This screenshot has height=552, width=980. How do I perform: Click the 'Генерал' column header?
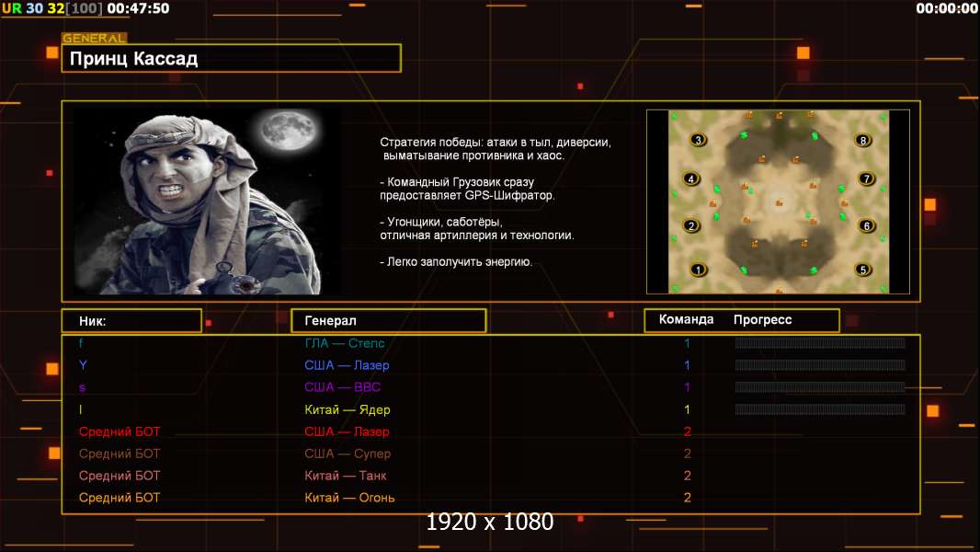[x=388, y=321]
